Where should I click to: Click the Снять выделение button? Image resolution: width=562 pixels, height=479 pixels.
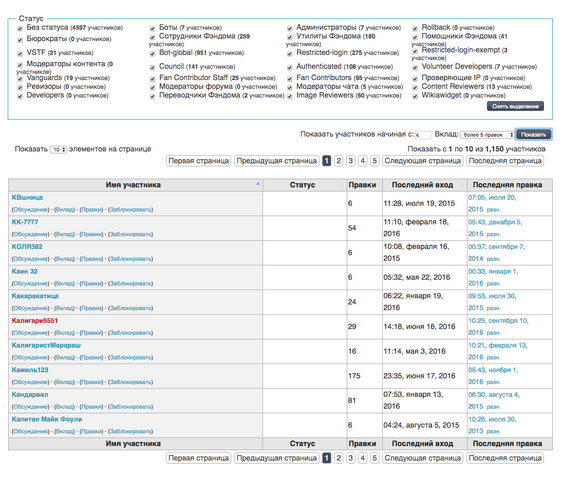515,106
